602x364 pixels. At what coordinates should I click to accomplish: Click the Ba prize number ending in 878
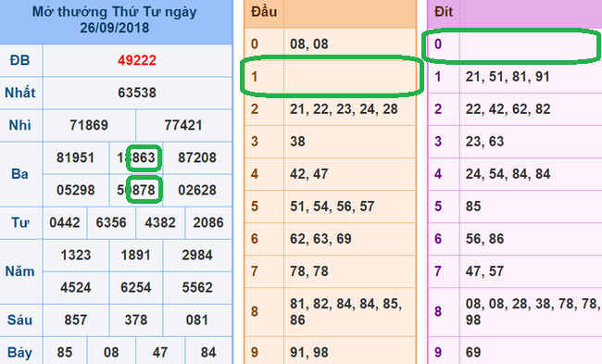point(137,190)
